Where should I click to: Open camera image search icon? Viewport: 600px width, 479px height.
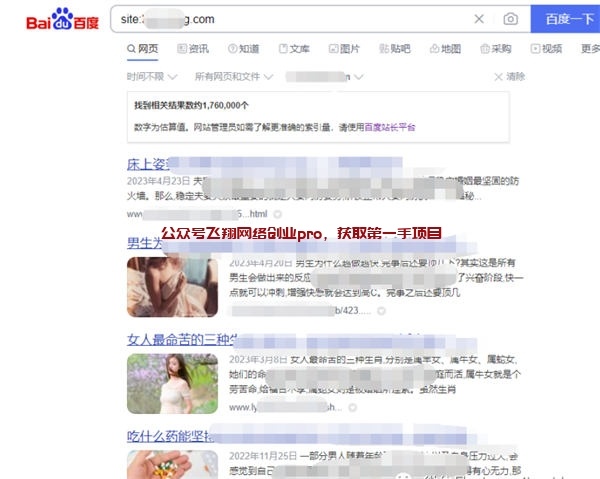510,19
